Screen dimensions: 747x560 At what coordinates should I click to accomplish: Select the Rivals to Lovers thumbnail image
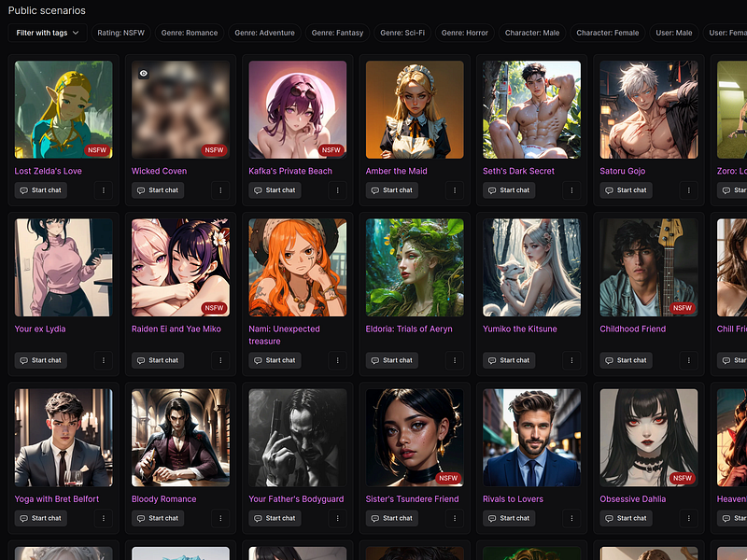pos(531,438)
